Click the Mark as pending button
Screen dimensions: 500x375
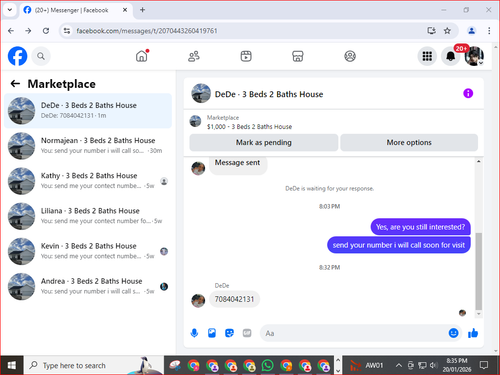click(264, 143)
